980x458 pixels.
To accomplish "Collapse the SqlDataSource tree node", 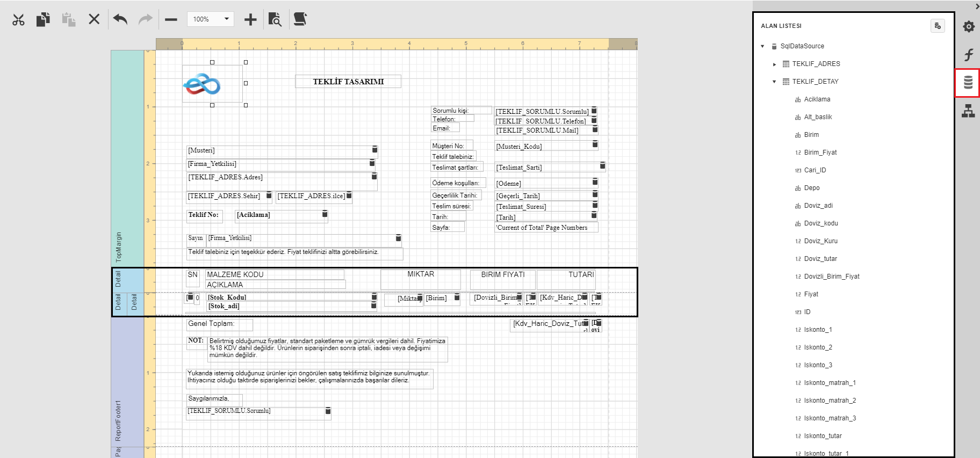I will pyautogui.click(x=762, y=46).
